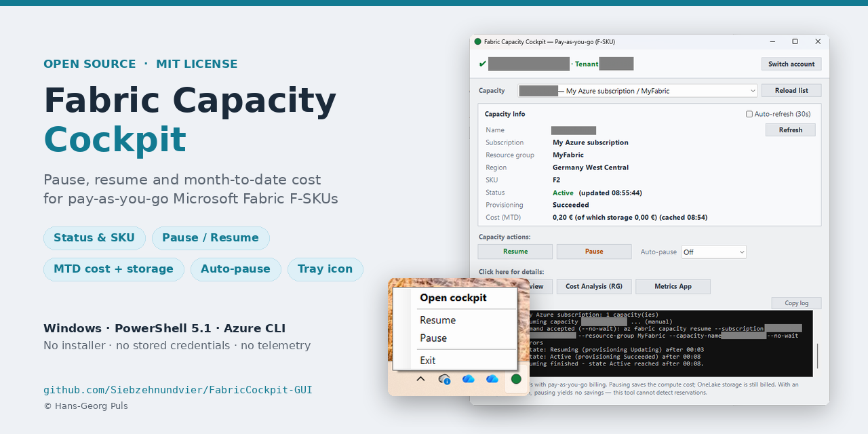Click the 'Status & SKU' feature pill
This screenshot has width=868, height=434.
click(x=94, y=238)
